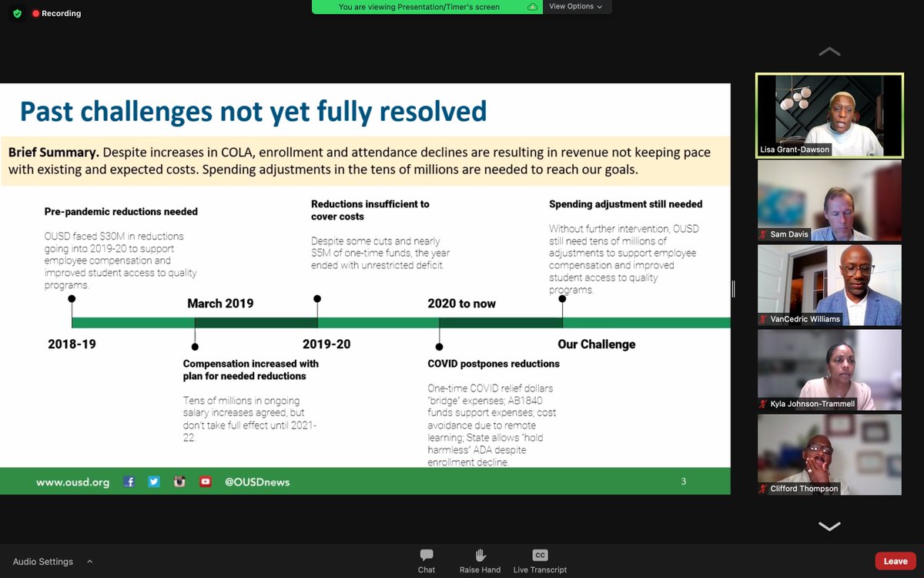Click 'Spending adjustment still needed' heading
Screen dimensions: 924x578
tap(625, 204)
